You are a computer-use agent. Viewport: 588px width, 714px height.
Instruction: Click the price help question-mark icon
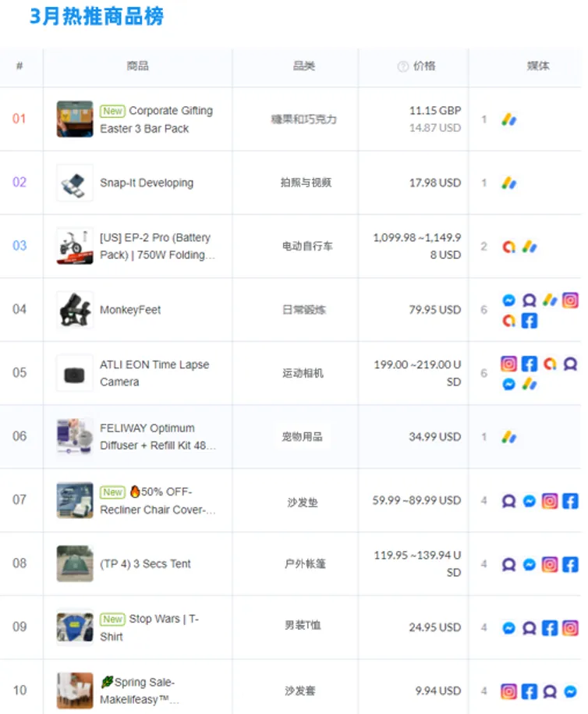(402, 66)
